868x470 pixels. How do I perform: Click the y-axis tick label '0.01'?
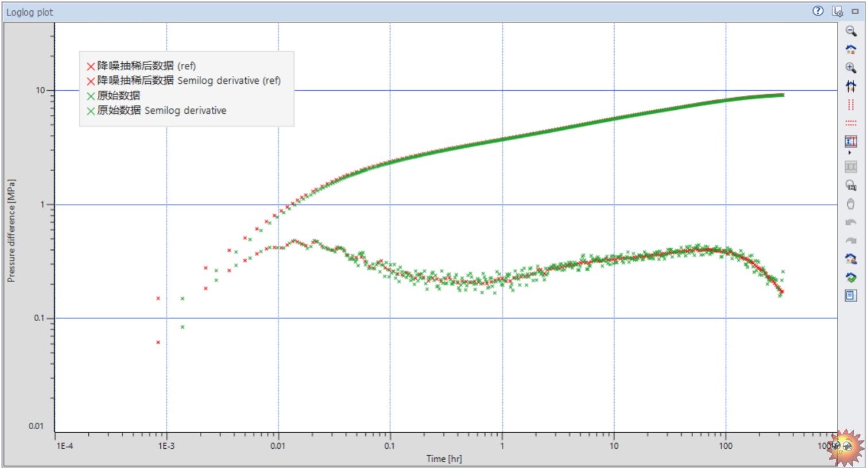[x=36, y=426]
